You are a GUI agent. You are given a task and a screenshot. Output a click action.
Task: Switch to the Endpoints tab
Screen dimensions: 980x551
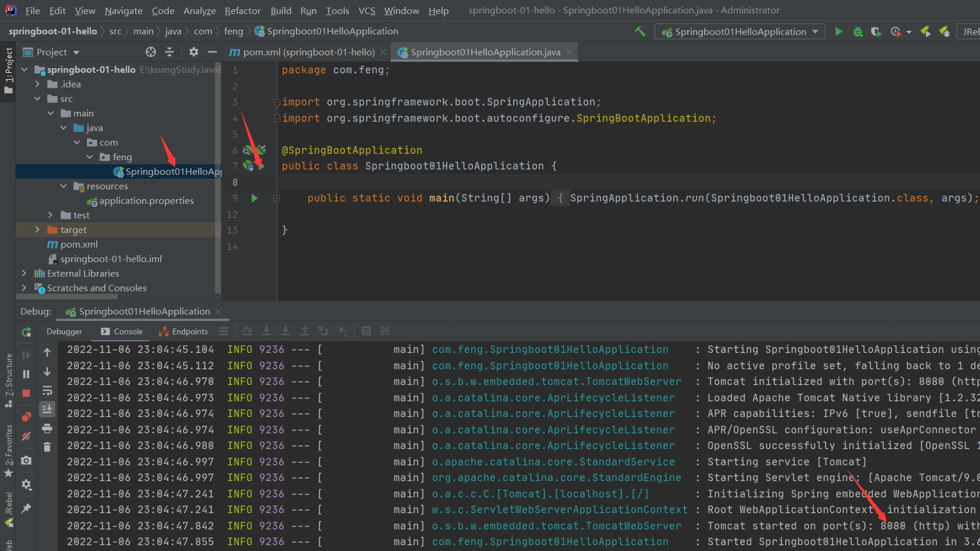[183, 331]
